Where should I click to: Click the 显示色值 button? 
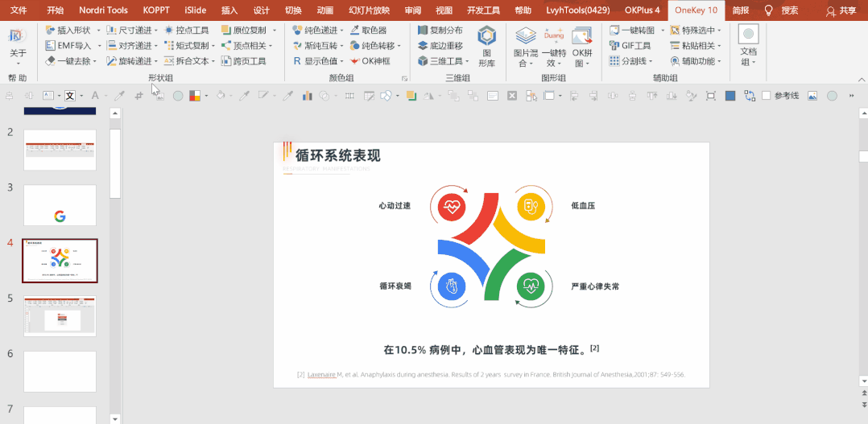[314, 61]
